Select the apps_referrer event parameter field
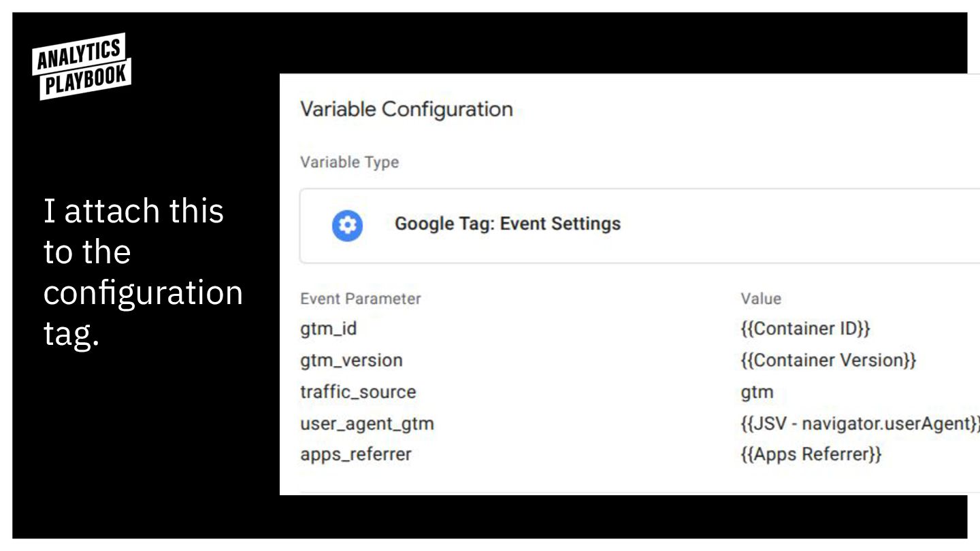The image size is (980, 551). pyautogui.click(x=356, y=454)
